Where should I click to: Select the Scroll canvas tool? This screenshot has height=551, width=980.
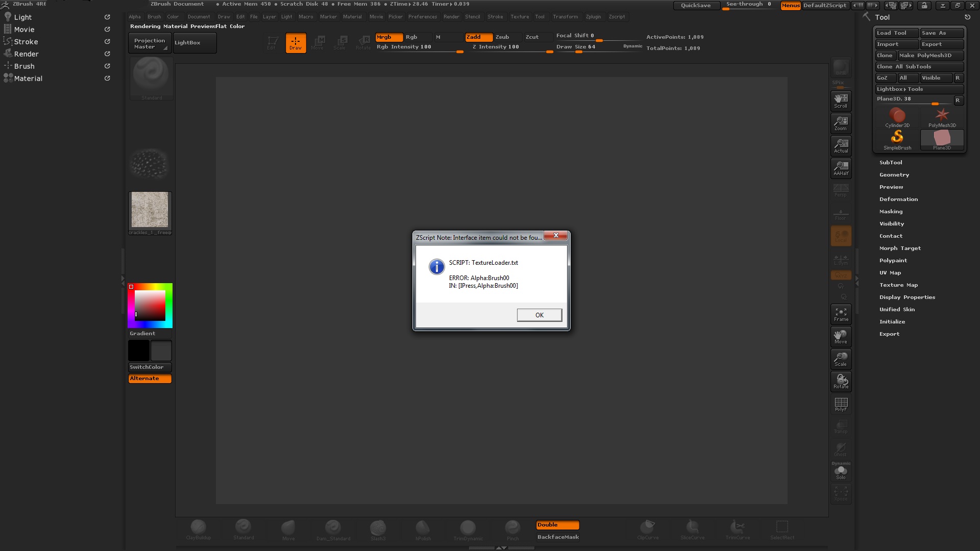(841, 101)
